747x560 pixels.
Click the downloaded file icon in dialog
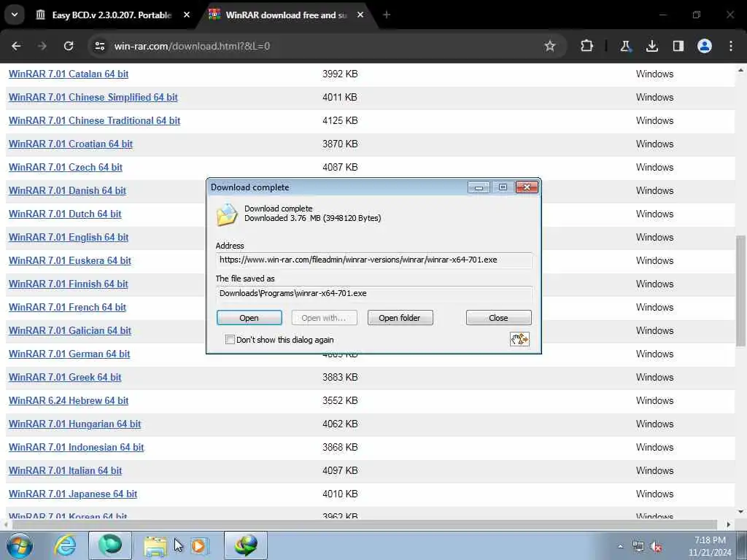[227, 214]
